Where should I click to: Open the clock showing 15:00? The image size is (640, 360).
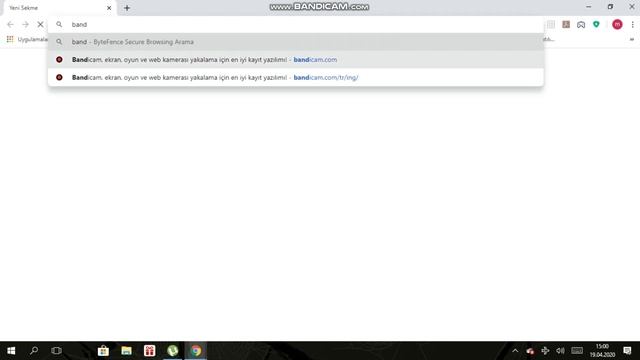tap(602, 351)
